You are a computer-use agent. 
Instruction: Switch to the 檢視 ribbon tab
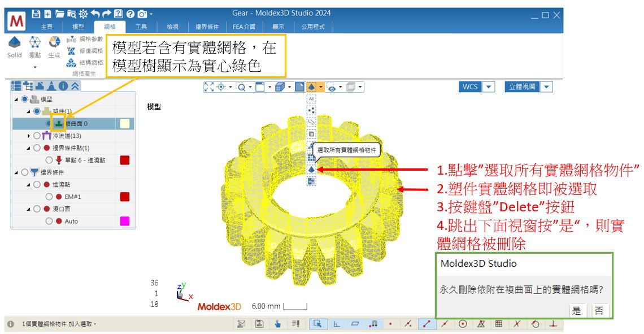(172, 27)
